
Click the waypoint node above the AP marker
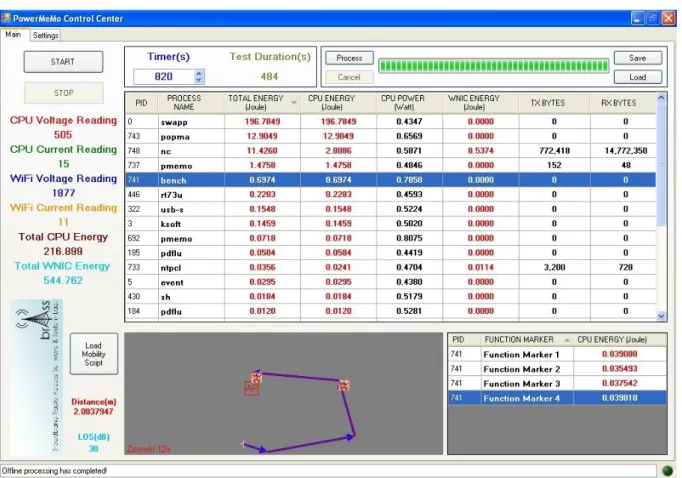256,376
